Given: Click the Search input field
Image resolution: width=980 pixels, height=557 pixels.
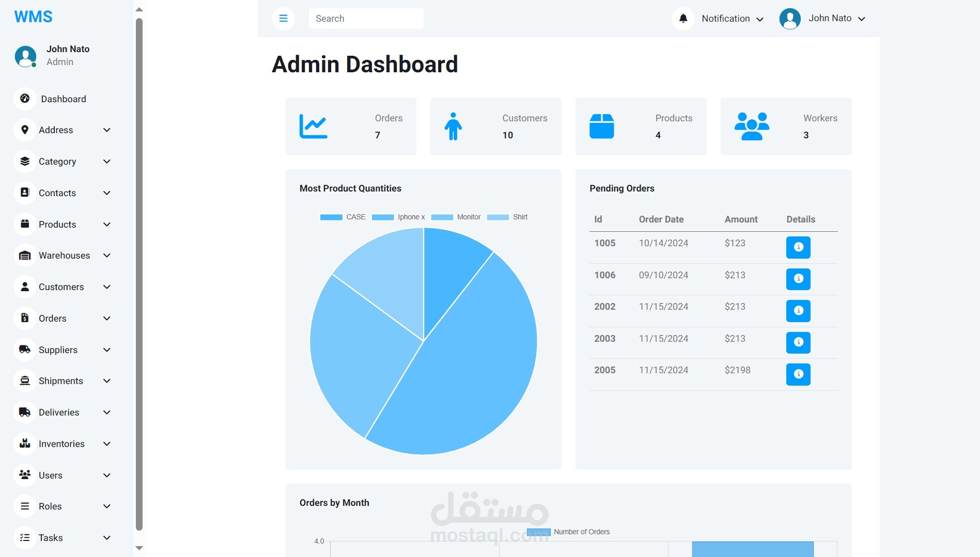Looking at the screenshot, I should click(x=366, y=19).
